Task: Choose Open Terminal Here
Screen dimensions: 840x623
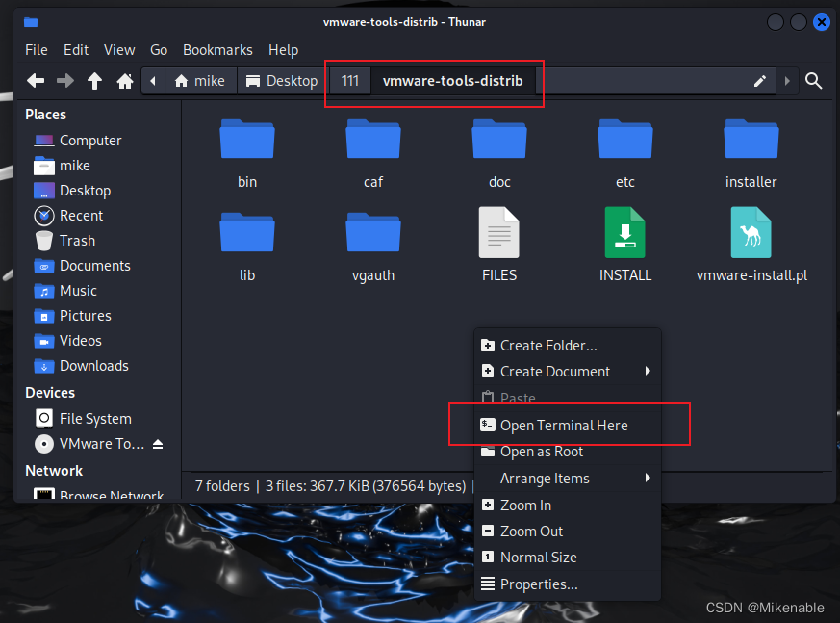Action: click(568, 426)
